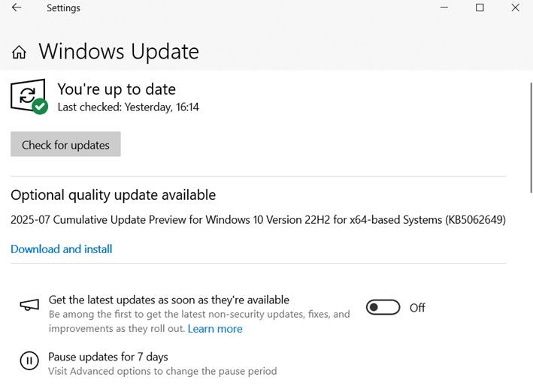Image resolution: width=533 pixels, height=392 pixels.
Task: Click the back arrow in title bar
Action: (17, 8)
